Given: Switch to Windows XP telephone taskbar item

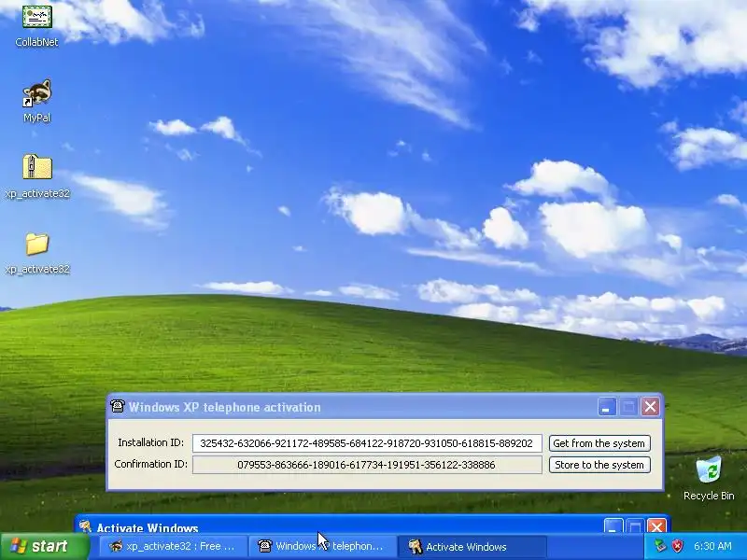Looking at the screenshot, I should pyautogui.click(x=322, y=546).
